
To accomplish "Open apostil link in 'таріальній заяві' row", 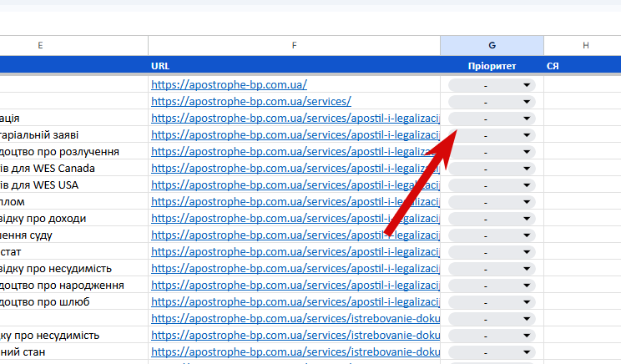I will 295,134.
